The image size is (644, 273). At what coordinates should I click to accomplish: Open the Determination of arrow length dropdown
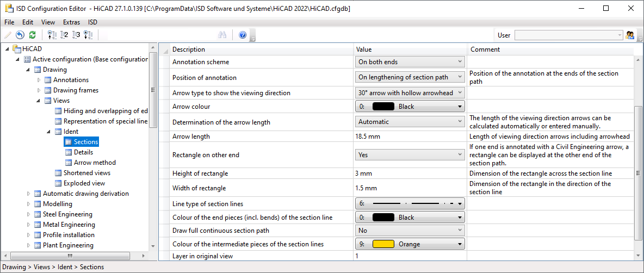410,121
